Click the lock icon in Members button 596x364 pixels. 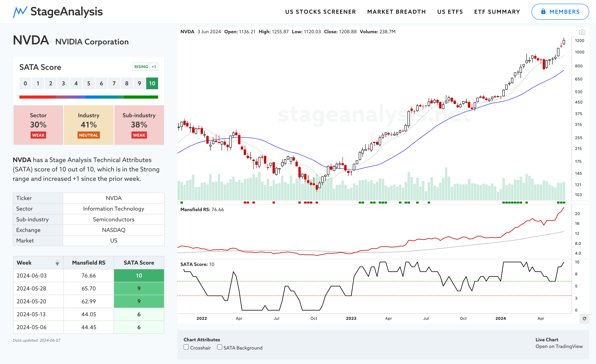[x=543, y=12]
